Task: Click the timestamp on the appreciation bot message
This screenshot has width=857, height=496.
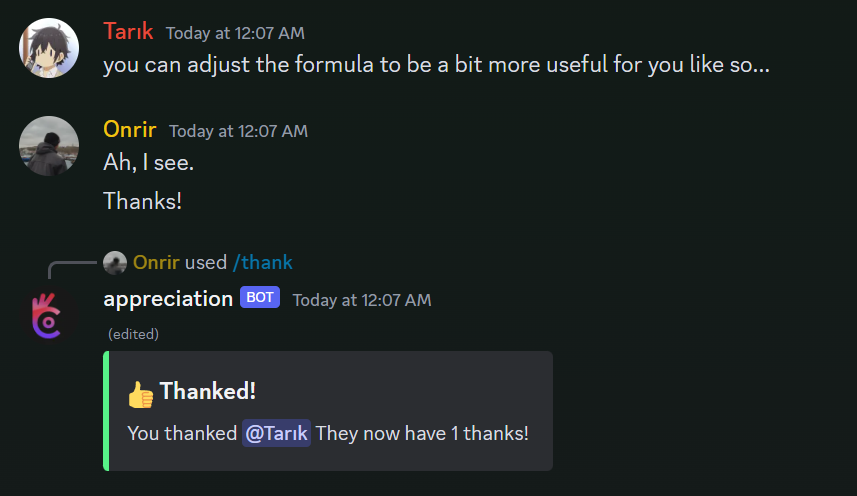Action: [x=362, y=300]
